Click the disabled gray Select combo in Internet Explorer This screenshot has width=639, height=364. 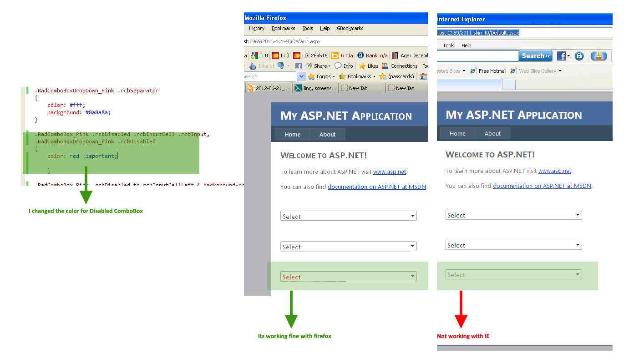tap(513, 275)
